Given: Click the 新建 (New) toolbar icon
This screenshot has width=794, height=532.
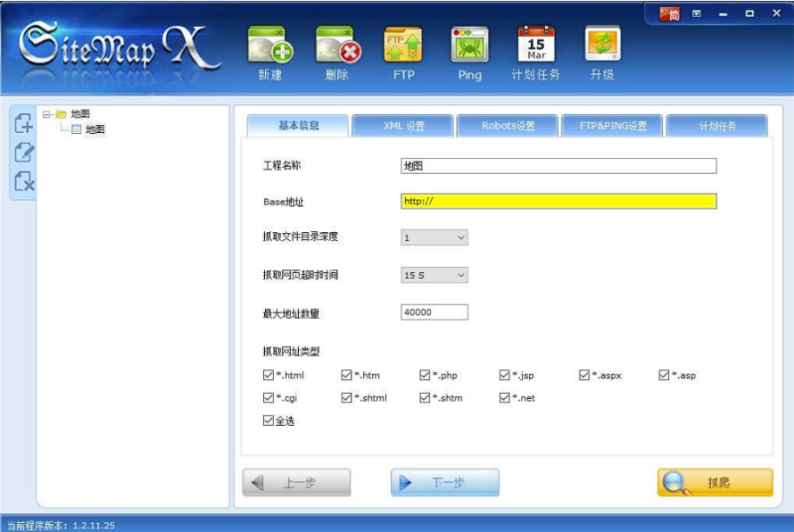Looking at the screenshot, I should 270,47.
